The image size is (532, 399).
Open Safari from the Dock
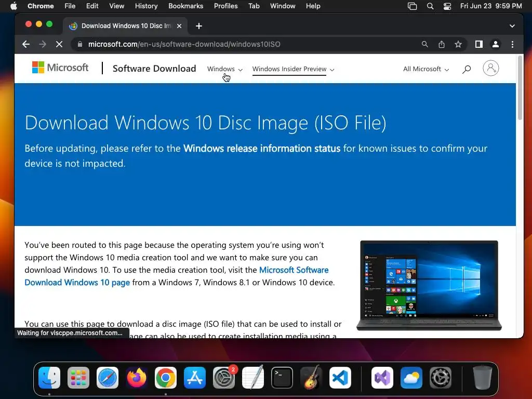pos(108,378)
